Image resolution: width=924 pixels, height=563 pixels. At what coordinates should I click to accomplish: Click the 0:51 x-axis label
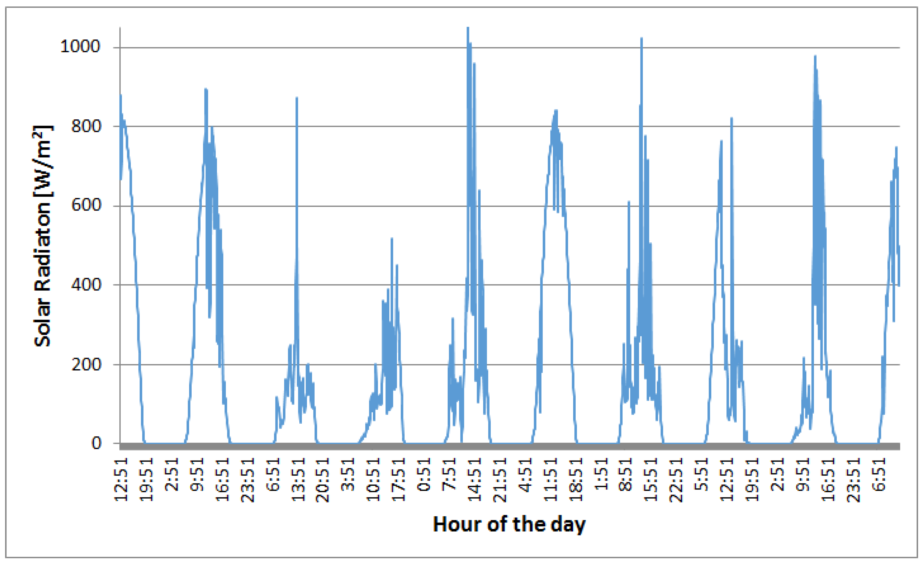tap(424, 474)
